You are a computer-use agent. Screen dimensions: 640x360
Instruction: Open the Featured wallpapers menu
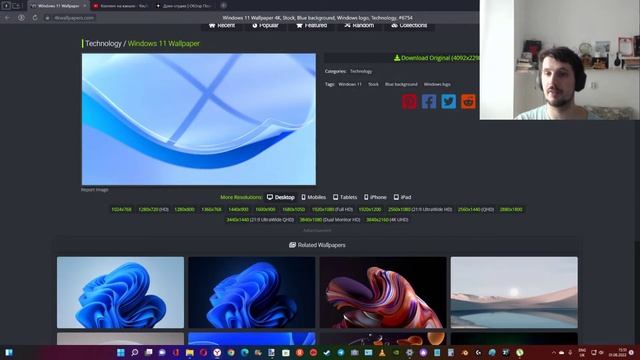click(x=311, y=26)
